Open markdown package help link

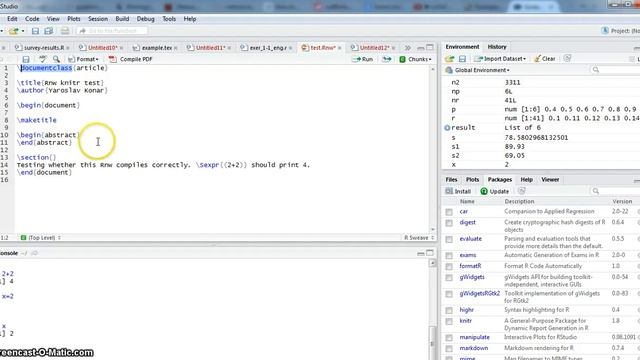(x=473, y=348)
